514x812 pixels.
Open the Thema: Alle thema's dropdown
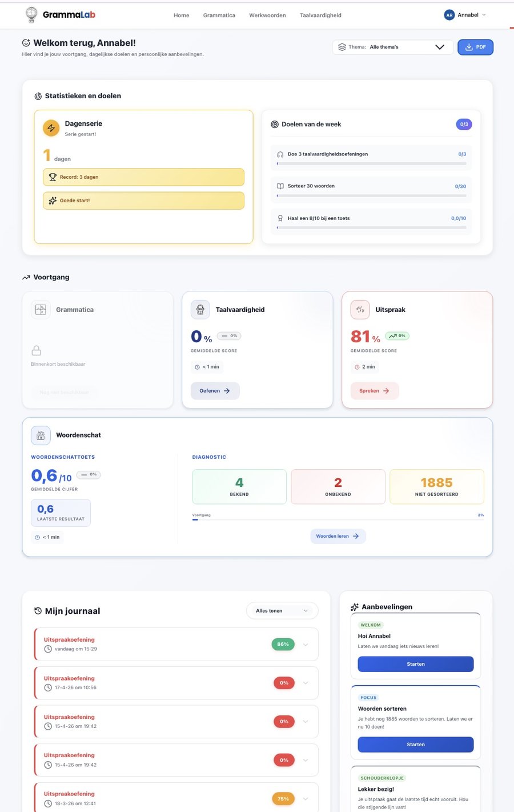point(393,47)
